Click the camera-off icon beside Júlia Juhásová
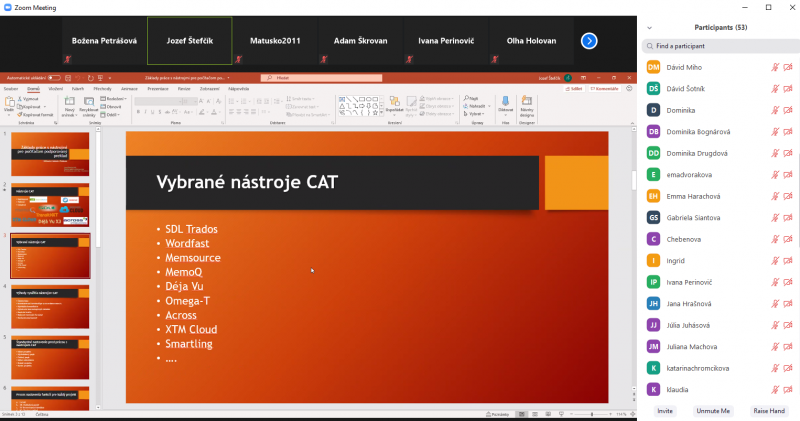Viewport: 800px width, 421px height. click(788, 325)
